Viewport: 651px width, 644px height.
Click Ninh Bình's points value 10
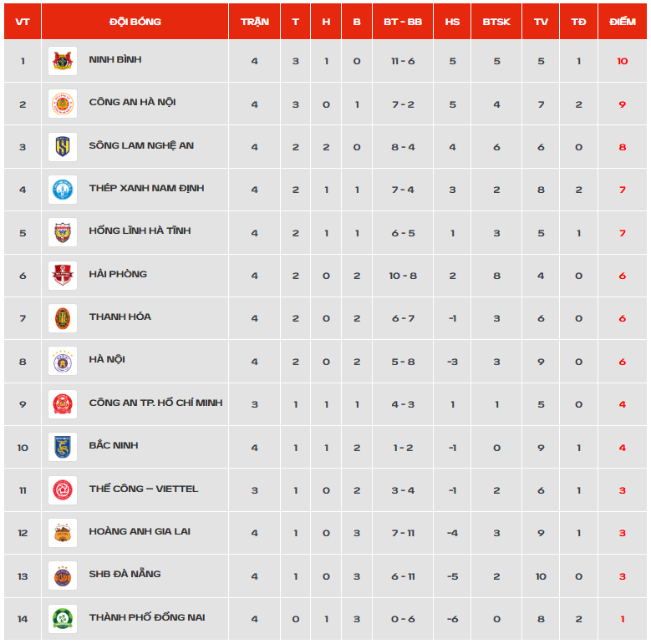pos(622,61)
